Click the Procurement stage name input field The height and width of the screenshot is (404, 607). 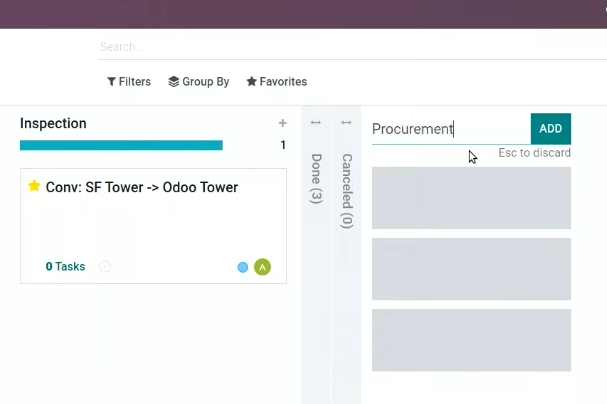pos(451,129)
